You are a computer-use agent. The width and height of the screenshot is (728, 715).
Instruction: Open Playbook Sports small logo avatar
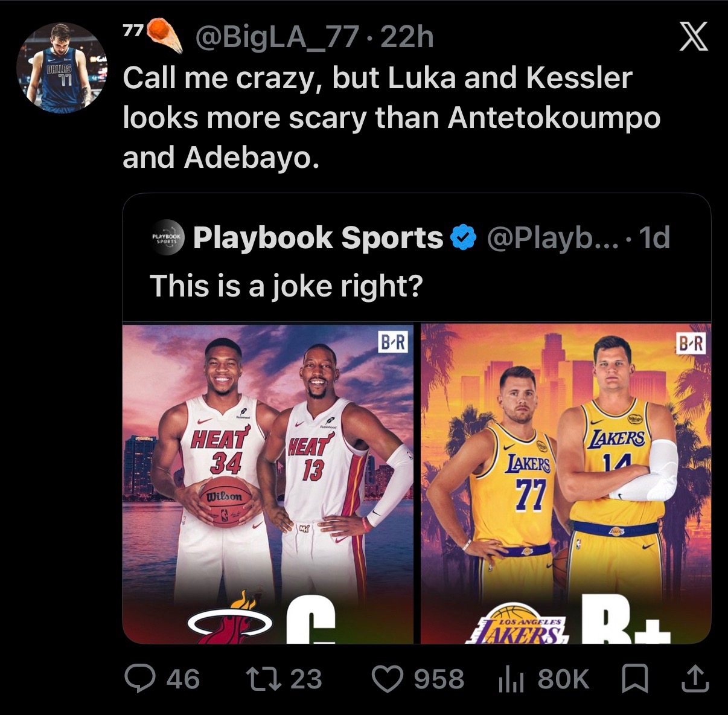(x=166, y=238)
